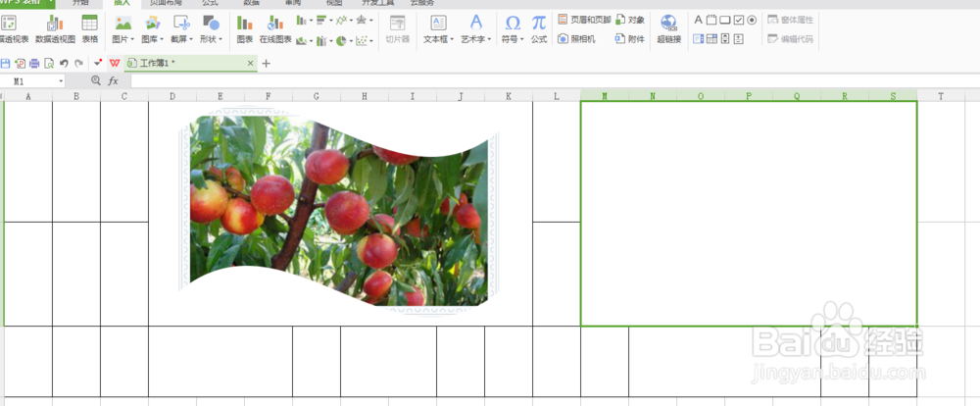Screen dimensions: 980x406
Task: Click into the formula bar input
Action: (555, 80)
